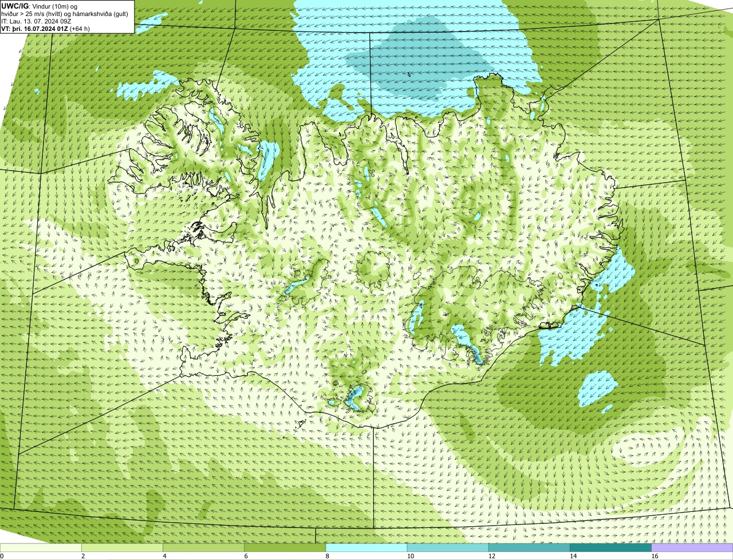Click the 'VT: þri. 16.07.2024 01Z (+64 h)' line
Viewport: 733px width, 560px height.
coord(46,28)
